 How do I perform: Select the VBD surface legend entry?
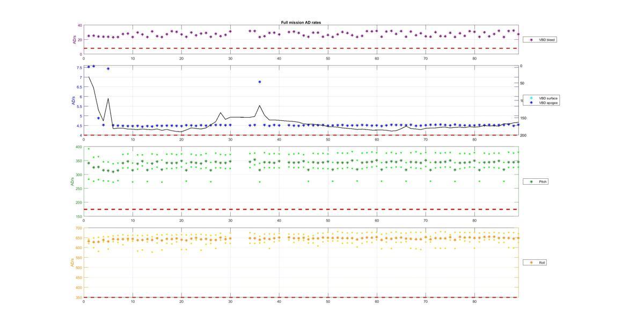542,98
